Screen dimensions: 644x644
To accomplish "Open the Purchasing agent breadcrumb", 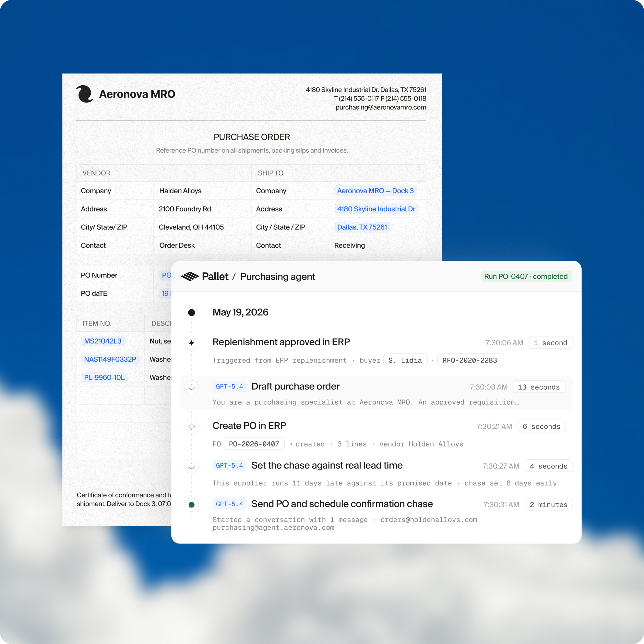I will pos(278,277).
